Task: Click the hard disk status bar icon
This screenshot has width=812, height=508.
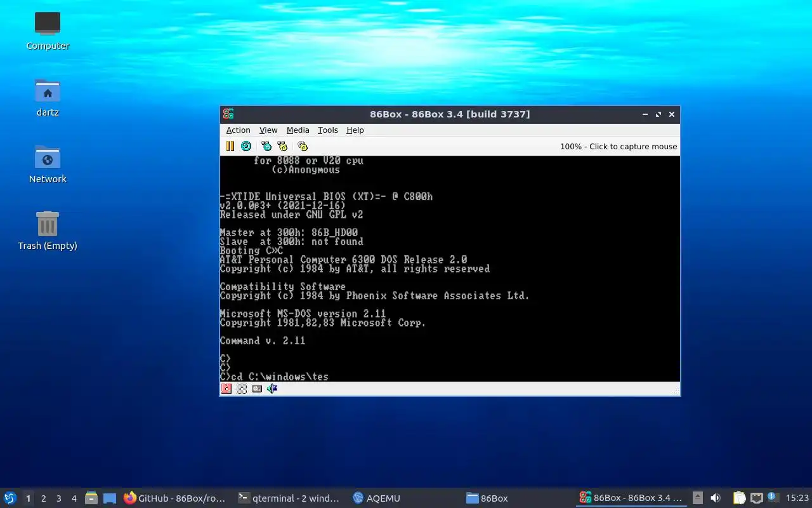Action: point(257,389)
